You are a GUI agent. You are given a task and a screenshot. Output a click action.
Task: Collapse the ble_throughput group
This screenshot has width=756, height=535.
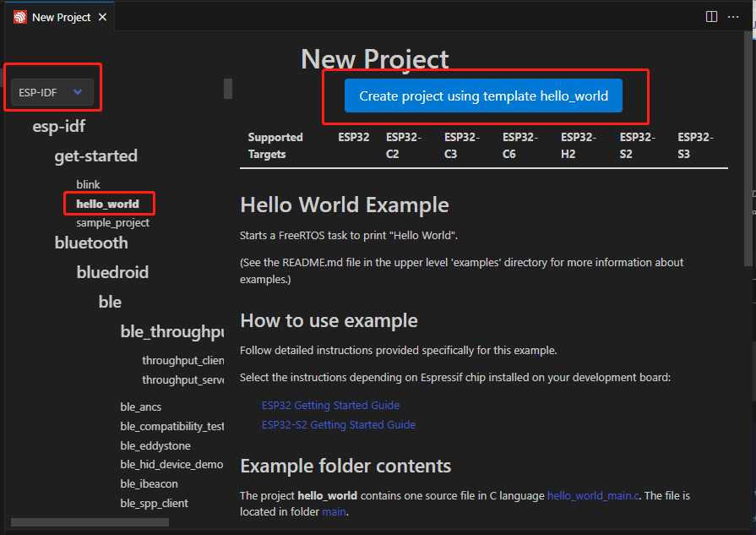tap(172, 331)
